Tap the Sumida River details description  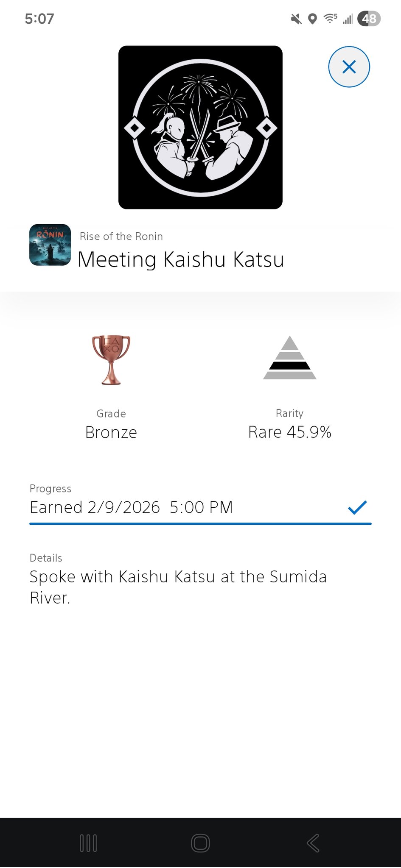pos(178,587)
